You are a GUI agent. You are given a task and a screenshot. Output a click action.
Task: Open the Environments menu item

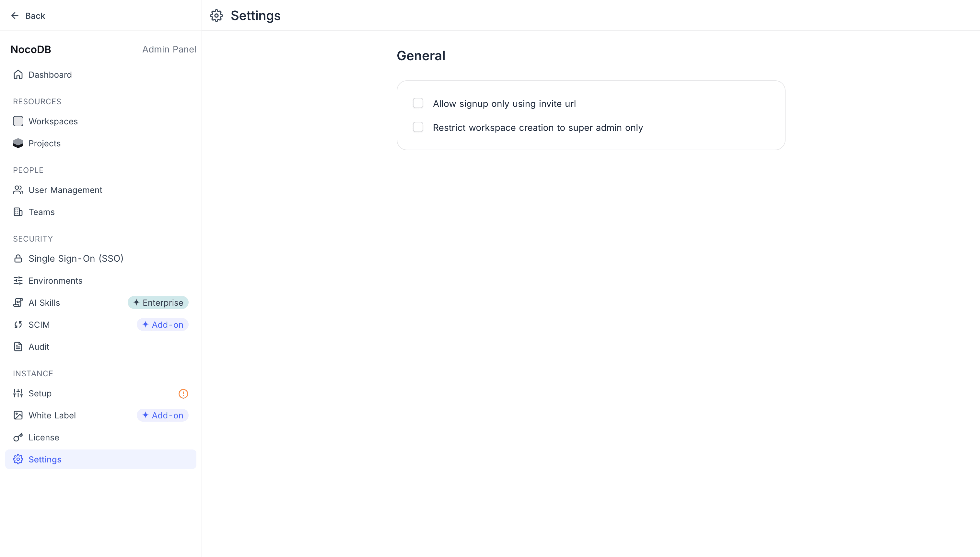click(101, 280)
